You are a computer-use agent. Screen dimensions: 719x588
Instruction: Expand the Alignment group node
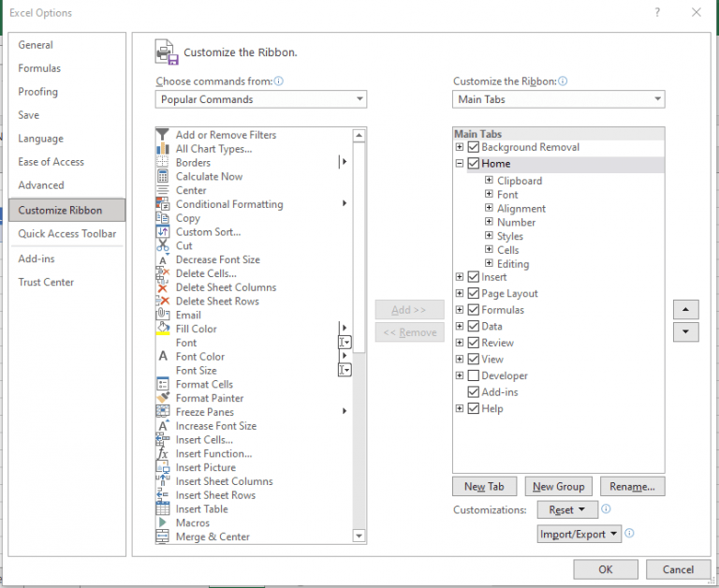point(489,208)
